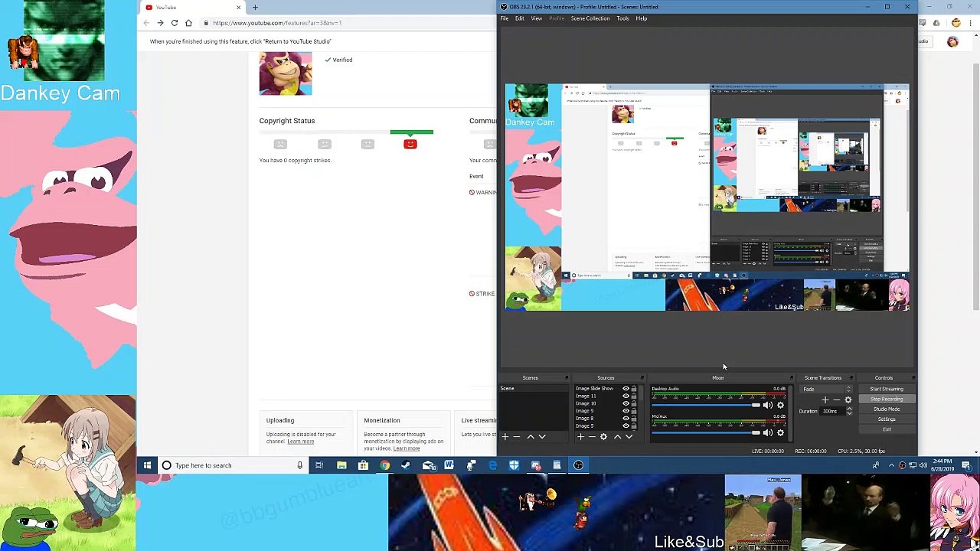Open File Explorer from the taskbar
Viewport: 980px width, 551px height.
click(x=341, y=465)
